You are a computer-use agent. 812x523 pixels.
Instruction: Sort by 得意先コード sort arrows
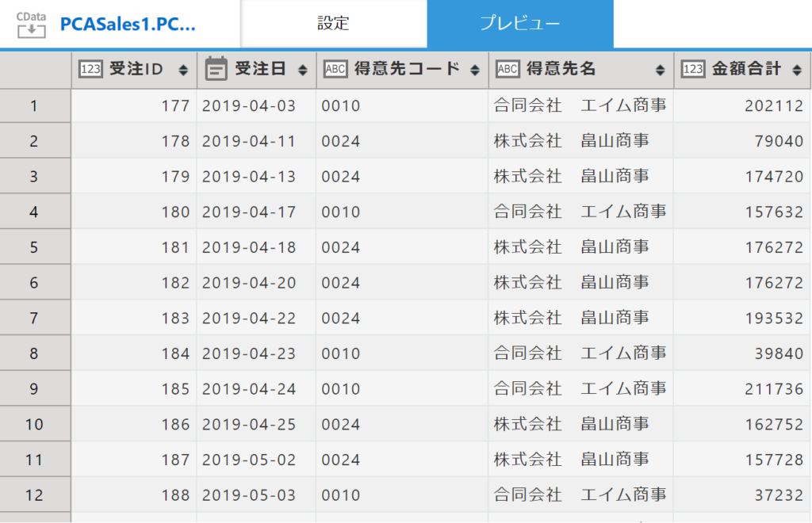coord(474,71)
